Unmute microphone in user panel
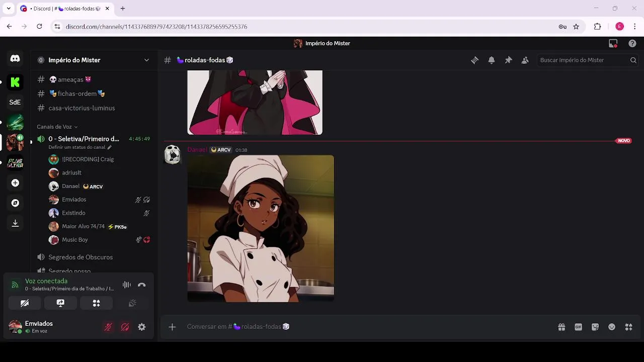The image size is (644, 362). pos(108,327)
